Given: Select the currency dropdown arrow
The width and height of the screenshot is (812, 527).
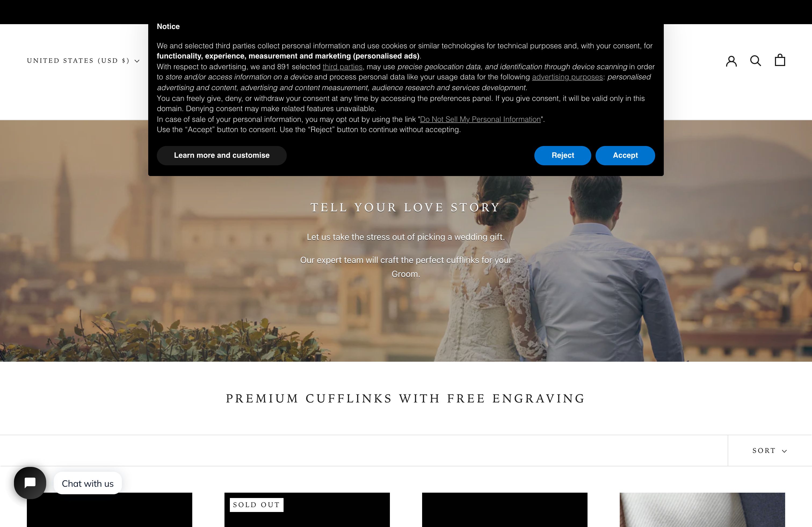Looking at the screenshot, I should 136,60.
